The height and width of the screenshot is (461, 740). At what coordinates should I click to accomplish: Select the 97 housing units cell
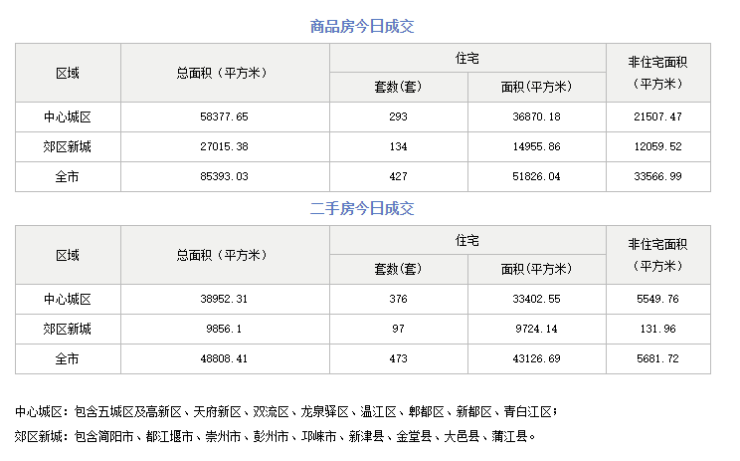[x=397, y=329]
